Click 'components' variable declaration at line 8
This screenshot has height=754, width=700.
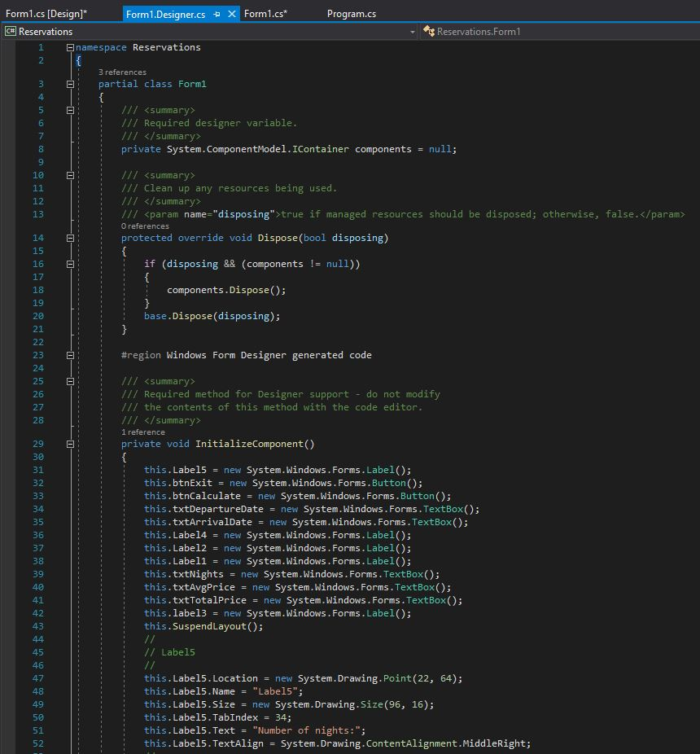(x=383, y=149)
